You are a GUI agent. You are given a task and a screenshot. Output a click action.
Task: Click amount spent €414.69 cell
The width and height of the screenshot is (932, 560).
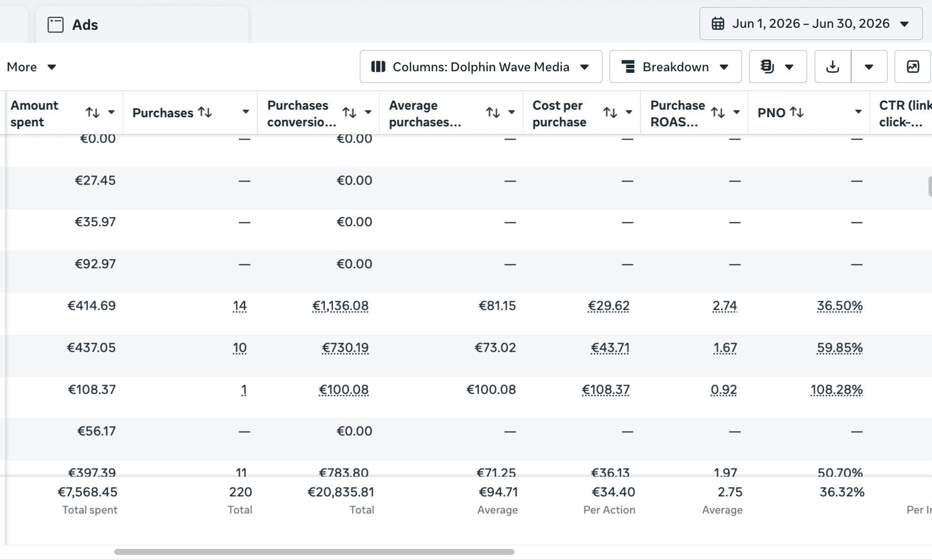click(91, 306)
